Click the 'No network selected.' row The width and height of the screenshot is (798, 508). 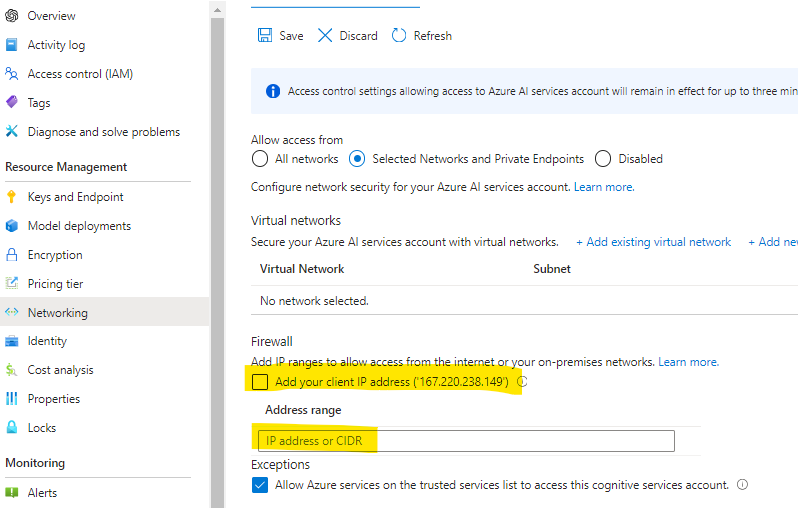524,300
